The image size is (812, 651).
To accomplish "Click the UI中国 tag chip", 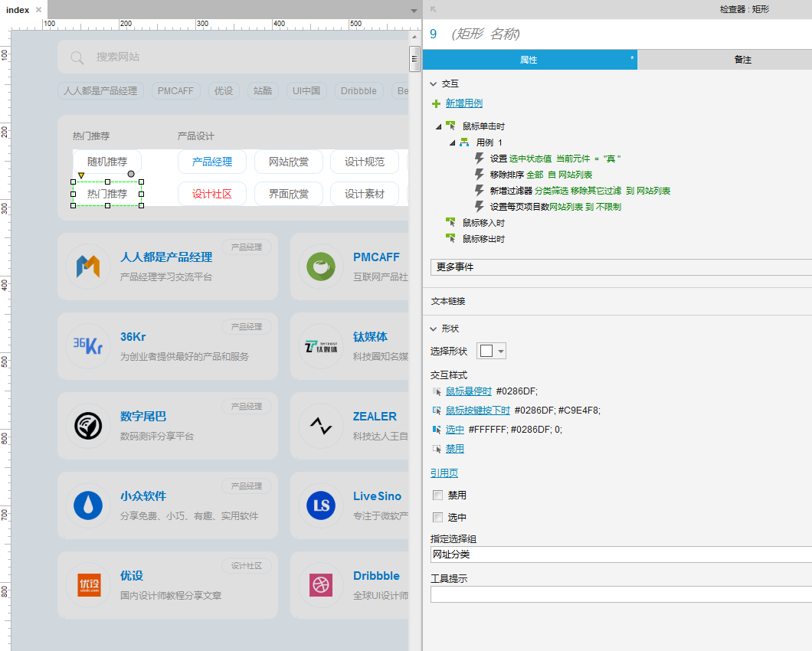I will point(306,91).
